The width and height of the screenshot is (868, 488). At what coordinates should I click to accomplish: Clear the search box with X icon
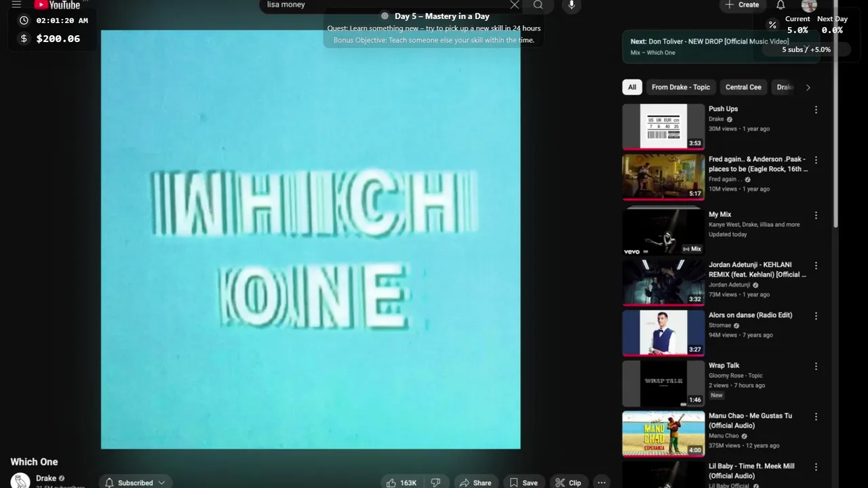[x=515, y=5]
